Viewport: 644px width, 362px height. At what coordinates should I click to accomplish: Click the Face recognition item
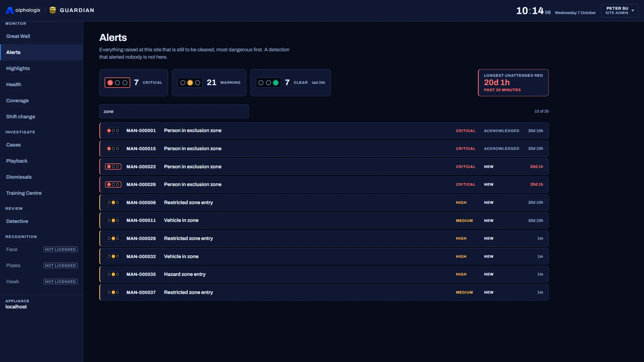tap(42, 249)
